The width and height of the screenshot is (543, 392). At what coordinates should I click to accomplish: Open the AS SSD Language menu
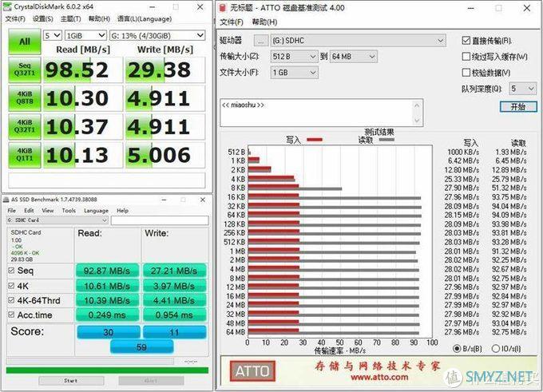96,211
